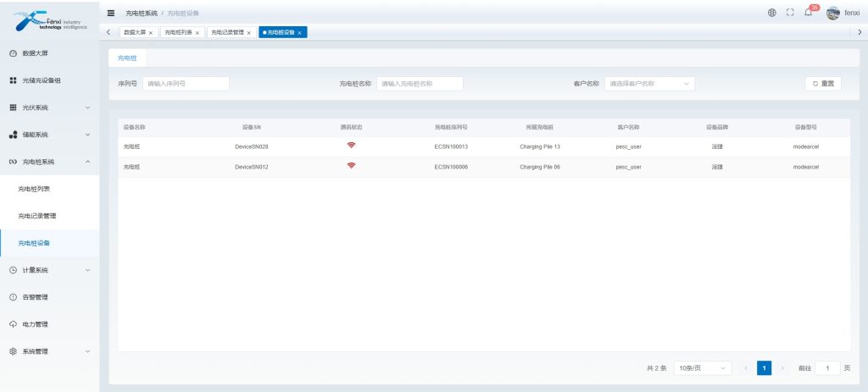Click the 重置 reset button
The width and height of the screenshot is (868, 392).
click(x=822, y=84)
